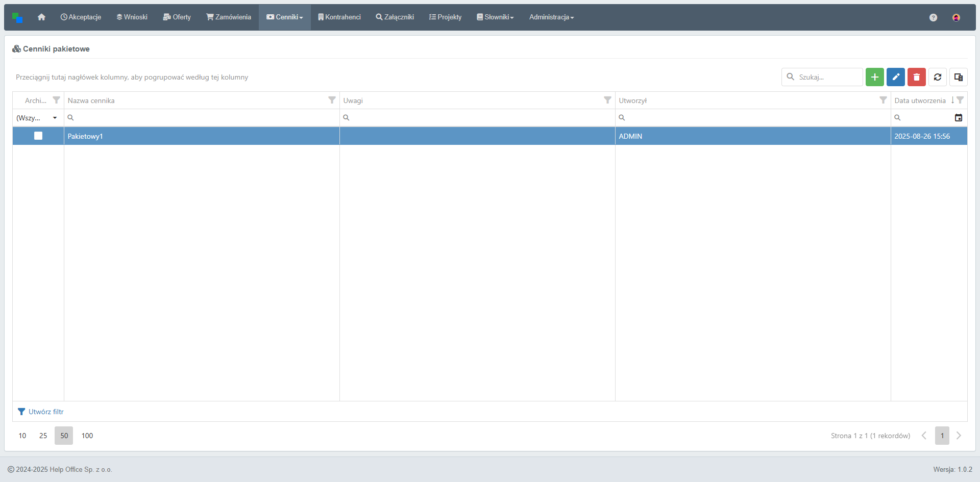Open filter for Nazwa cennika column
This screenshot has width=980, height=482.
coord(332,100)
